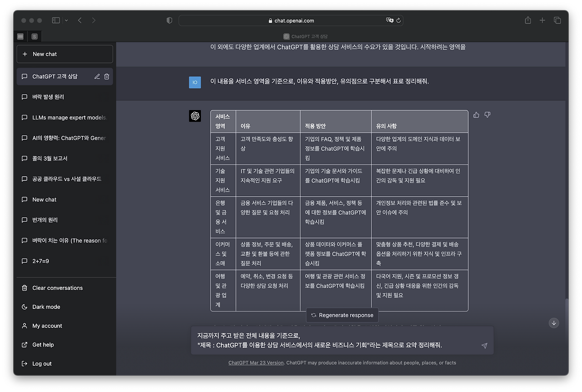
Task: Rename the "ChatGPT 고객 상담" conversation
Action: pos(97,76)
